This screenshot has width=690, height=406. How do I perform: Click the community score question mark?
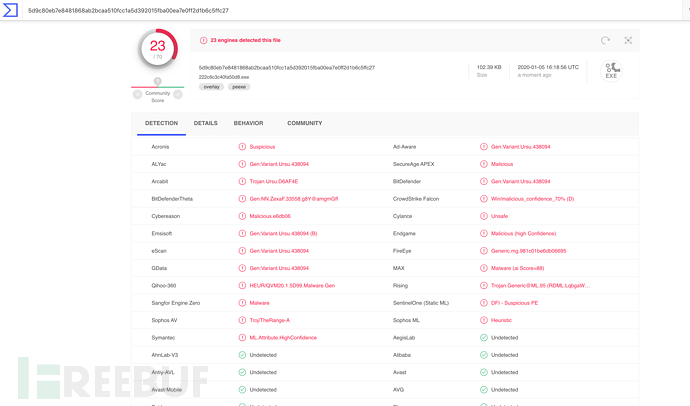click(x=158, y=81)
